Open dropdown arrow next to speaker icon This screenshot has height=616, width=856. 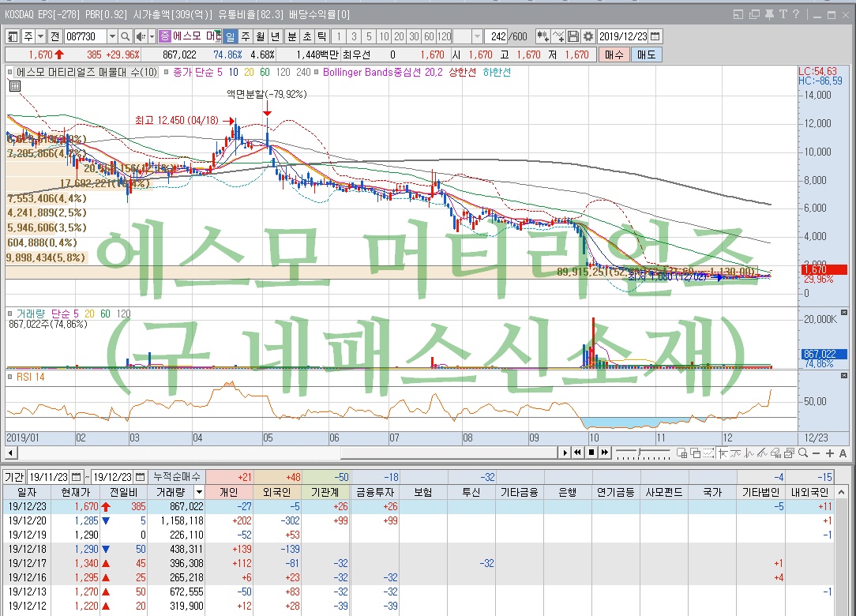(152, 36)
